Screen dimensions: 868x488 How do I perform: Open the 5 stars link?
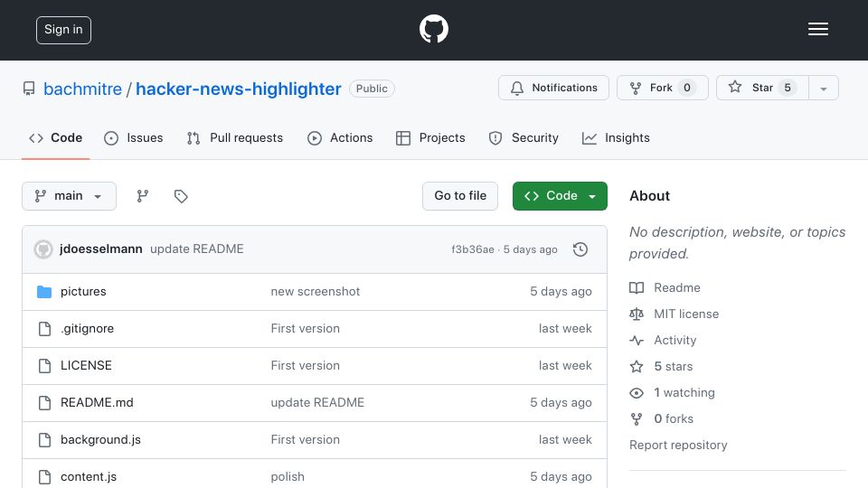[673, 366]
